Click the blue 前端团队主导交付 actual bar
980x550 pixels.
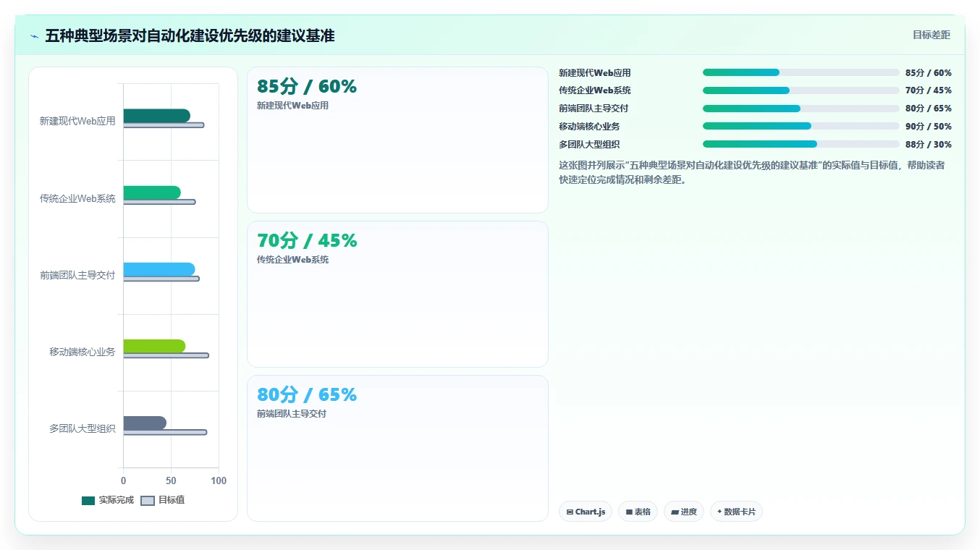[x=159, y=269]
